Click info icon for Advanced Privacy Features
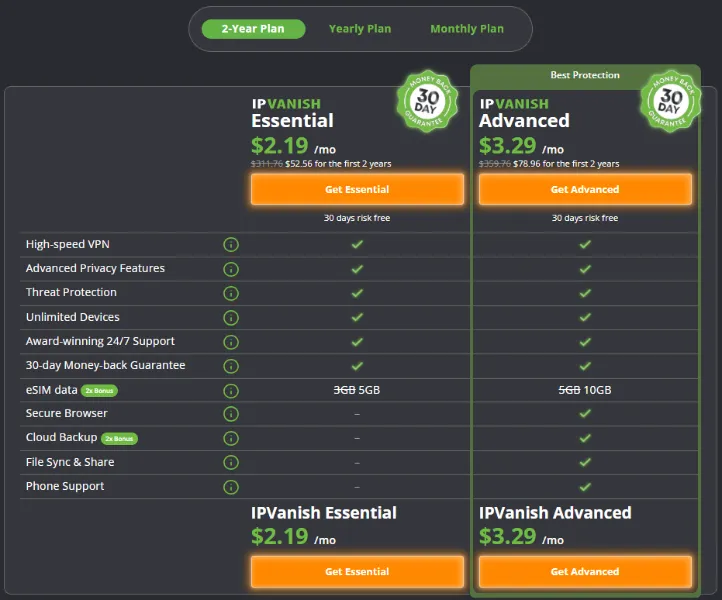Screen dimensions: 722x600 (x=231, y=269)
